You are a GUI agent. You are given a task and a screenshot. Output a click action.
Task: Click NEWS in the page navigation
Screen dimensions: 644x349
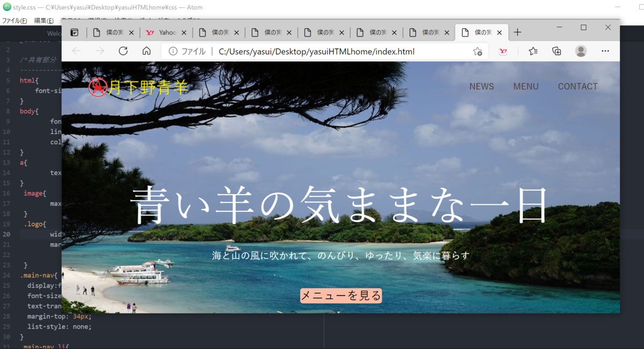click(x=481, y=86)
